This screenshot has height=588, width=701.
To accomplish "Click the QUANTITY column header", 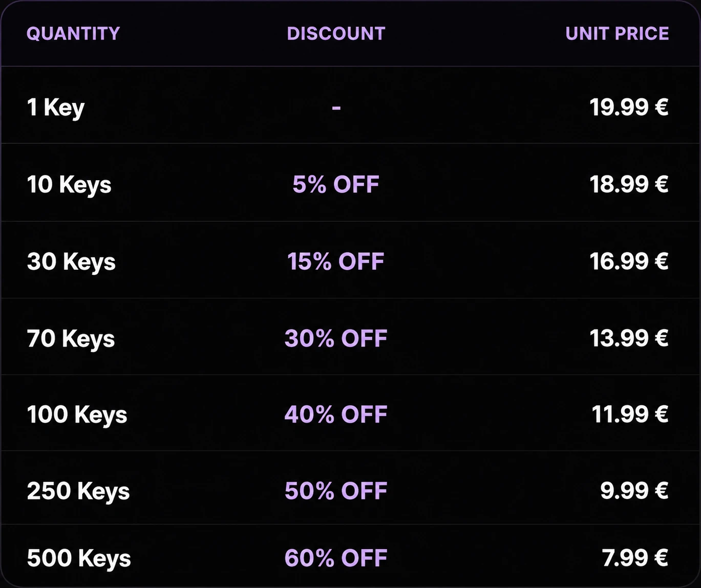I will [x=73, y=34].
